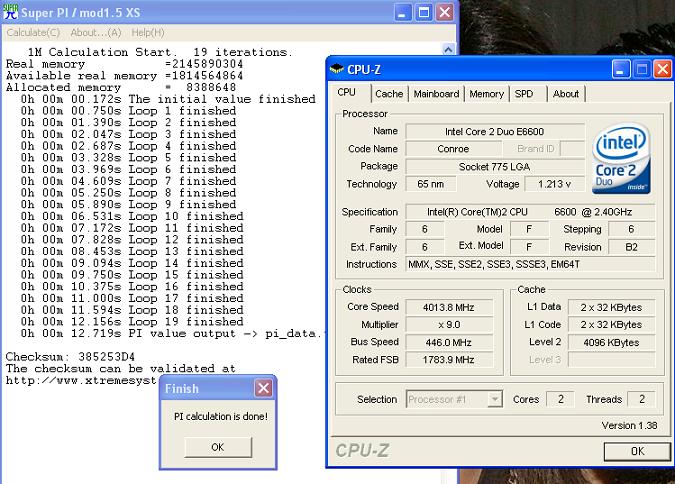Image resolution: width=675 pixels, height=484 pixels.
Task: Click the initial value finished line
Action: coord(168,99)
